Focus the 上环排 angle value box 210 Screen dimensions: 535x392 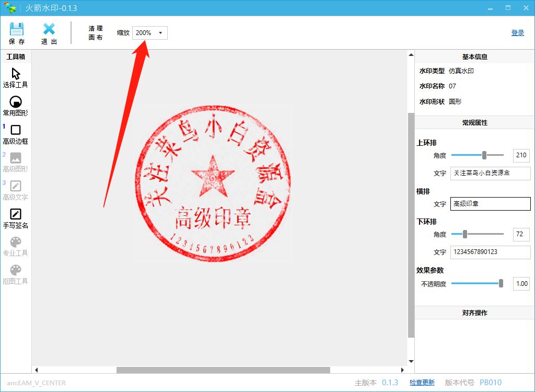(521, 155)
